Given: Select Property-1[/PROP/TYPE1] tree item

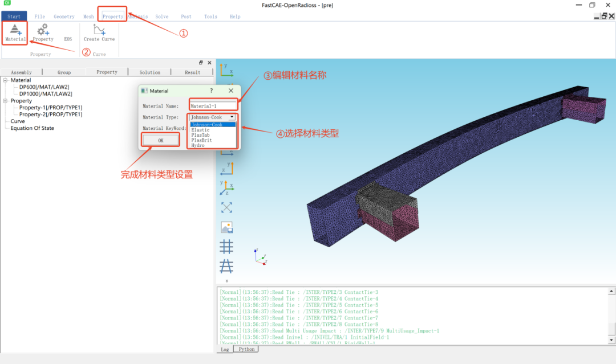Looking at the screenshot, I should pos(51,108).
